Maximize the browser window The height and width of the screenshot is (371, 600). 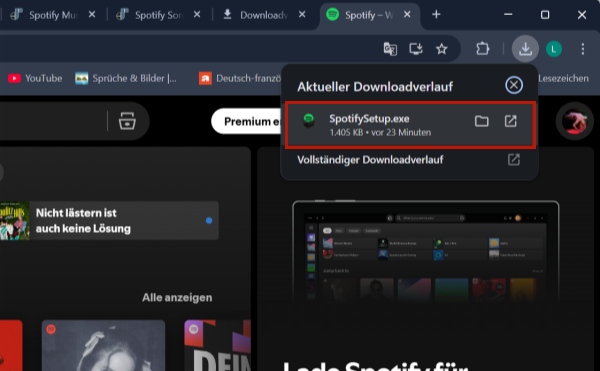545,15
